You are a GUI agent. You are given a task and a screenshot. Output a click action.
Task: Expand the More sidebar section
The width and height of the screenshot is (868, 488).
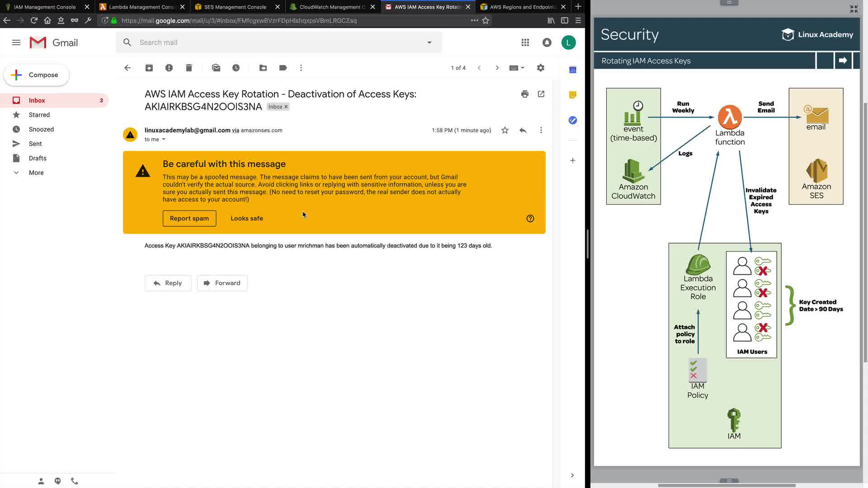coord(36,173)
